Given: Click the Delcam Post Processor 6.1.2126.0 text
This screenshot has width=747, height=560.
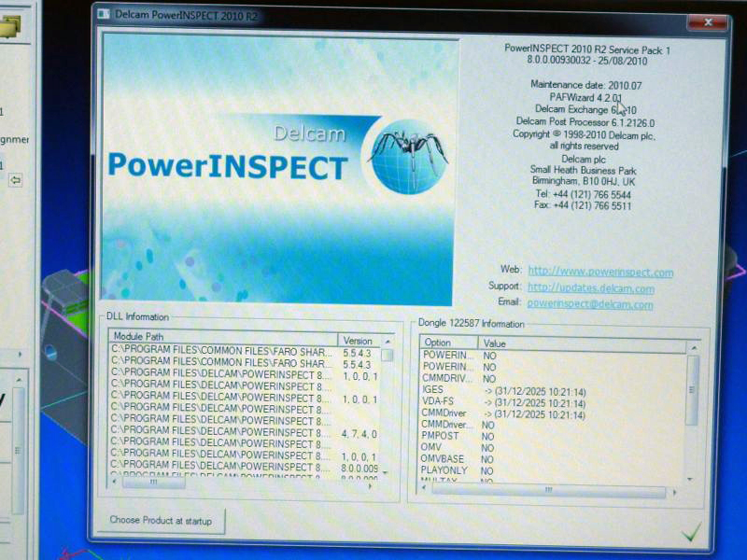Looking at the screenshot, I should coord(585,122).
